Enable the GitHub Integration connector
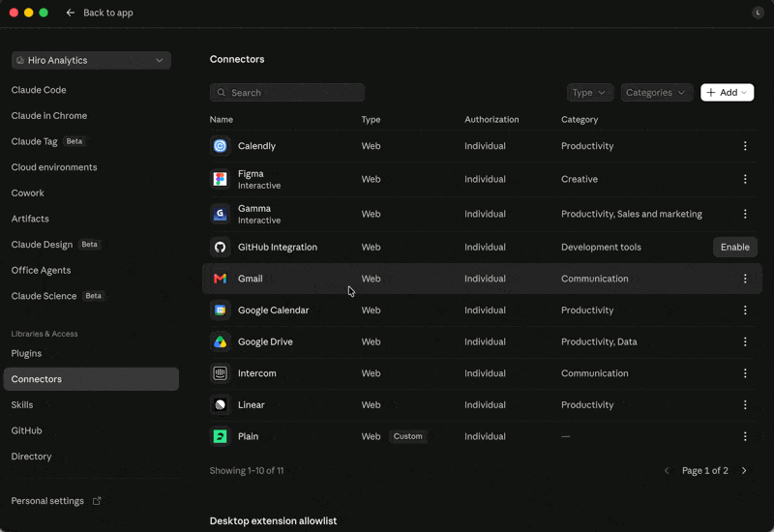The height and width of the screenshot is (532, 774). point(734,248)
